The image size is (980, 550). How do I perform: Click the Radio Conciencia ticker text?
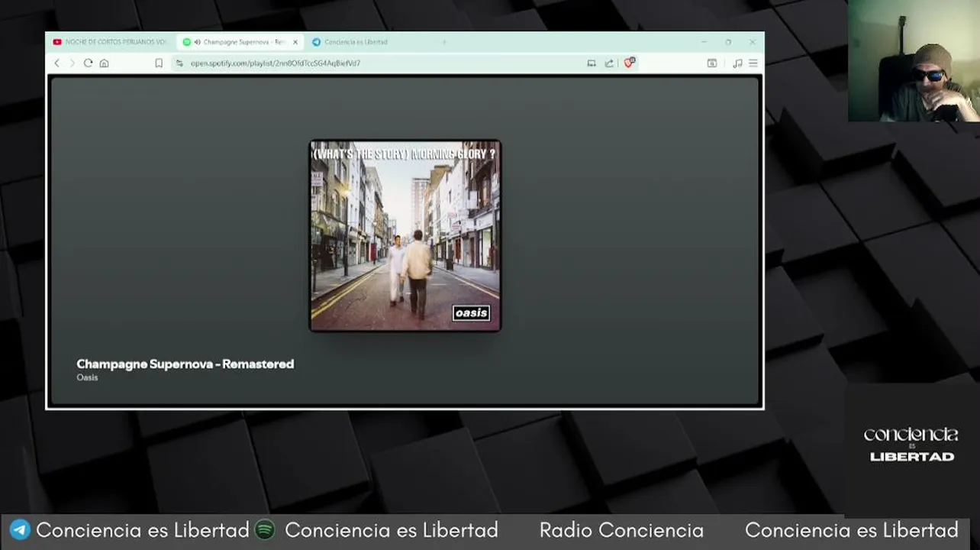coord(621,530)
